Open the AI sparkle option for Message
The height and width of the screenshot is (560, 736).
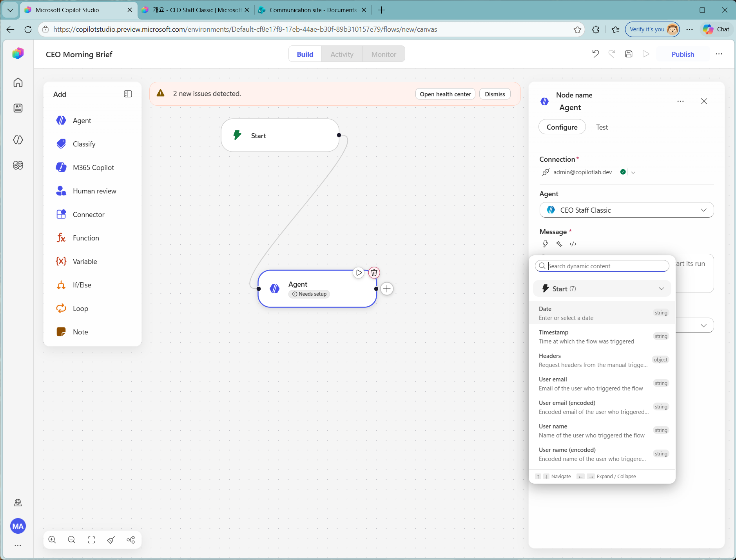[x=559, y=244]
